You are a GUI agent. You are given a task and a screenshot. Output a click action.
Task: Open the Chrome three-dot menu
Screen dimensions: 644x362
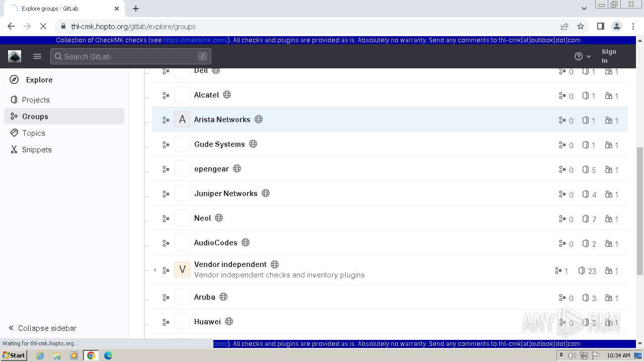[x=633, y=26]
